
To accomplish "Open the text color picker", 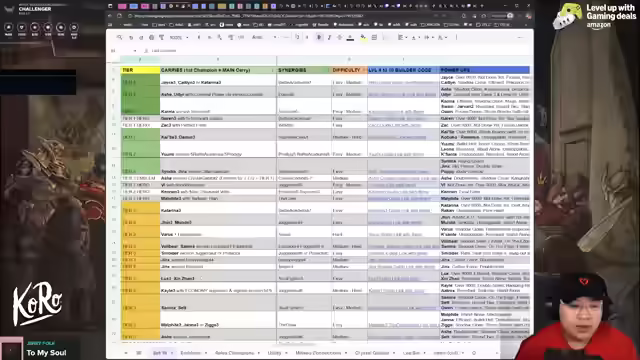I will coord(350,38).
